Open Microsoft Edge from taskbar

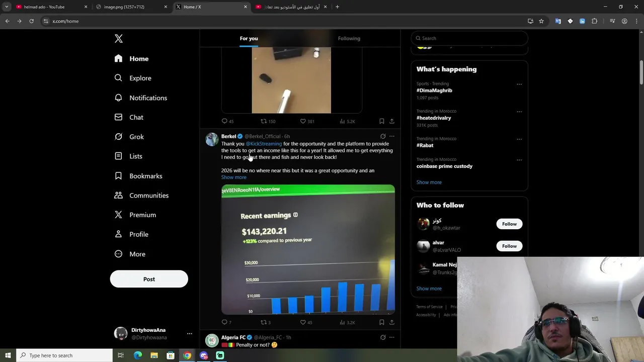pyautogui.click(x=138, y=355)
